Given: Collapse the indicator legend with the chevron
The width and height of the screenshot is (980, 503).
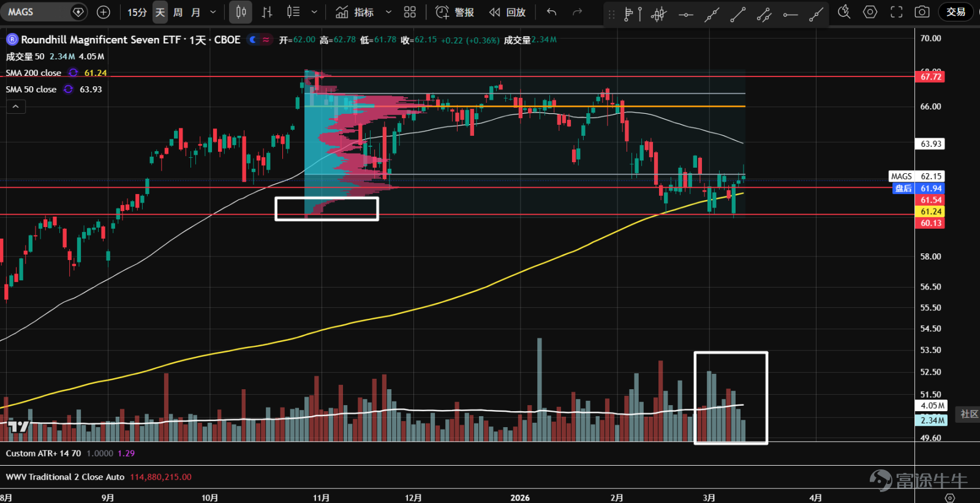Looking at the screenshot, I should point(16,106).
